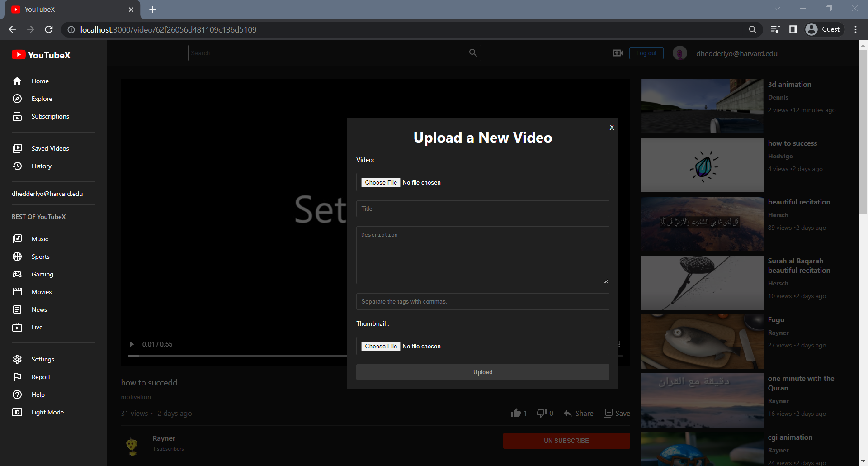This screenshot has width=868, height=466.
Task: Open a new browser tab
Action: (152, 10)
